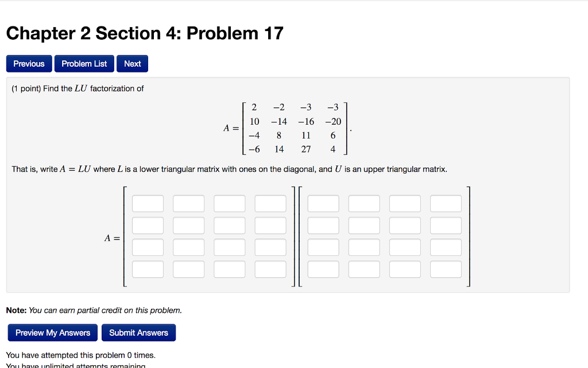Click the third row fourth column field of U
Screen dimensions: 588x368
tap(446, 247)
